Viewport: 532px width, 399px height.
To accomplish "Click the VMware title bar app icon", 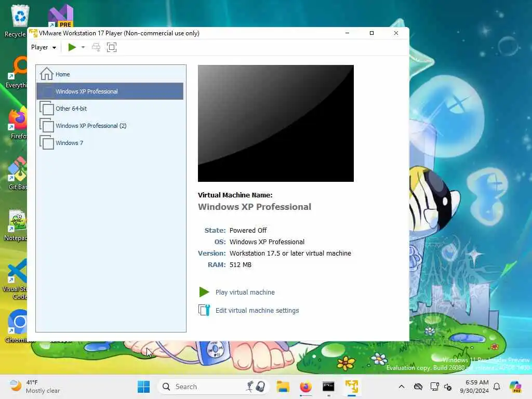I will coord(33,33).
